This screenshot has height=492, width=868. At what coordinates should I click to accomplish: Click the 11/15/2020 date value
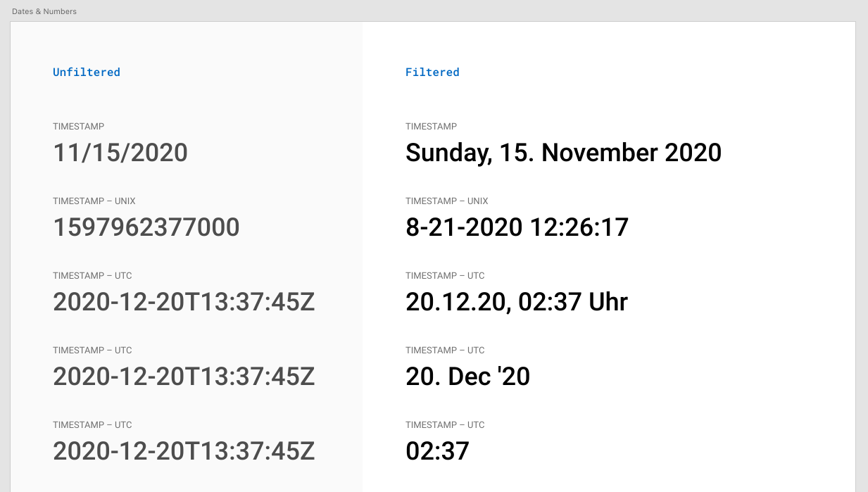120,153
